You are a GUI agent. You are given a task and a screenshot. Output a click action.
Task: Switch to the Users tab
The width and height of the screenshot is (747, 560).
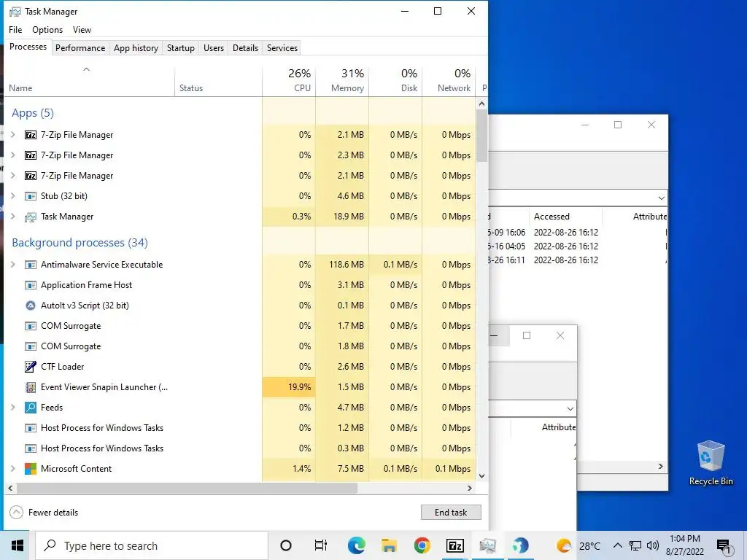coord(214,48)
